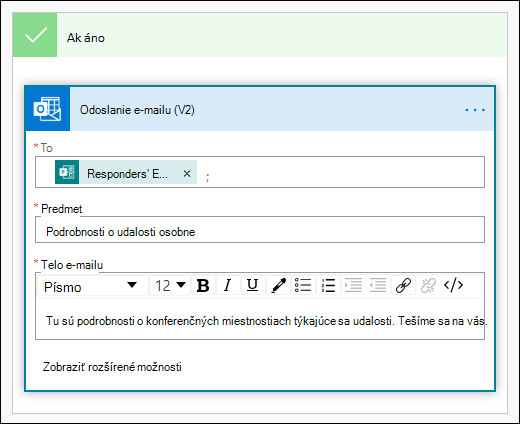Viewport: 520px width, 424px height.
Task: Click the Predmet subject field
Action: 260,230
